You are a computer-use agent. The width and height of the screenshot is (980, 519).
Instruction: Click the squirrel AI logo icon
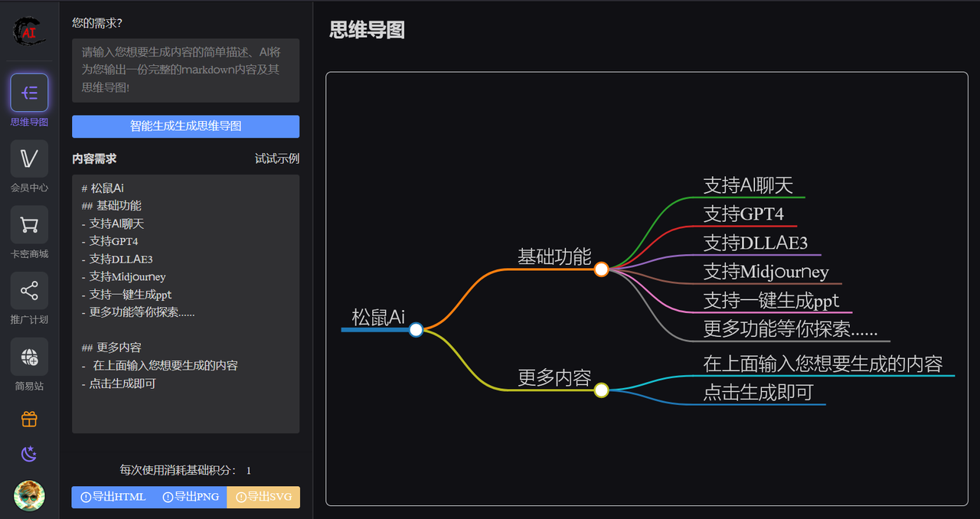click(29, 30)
